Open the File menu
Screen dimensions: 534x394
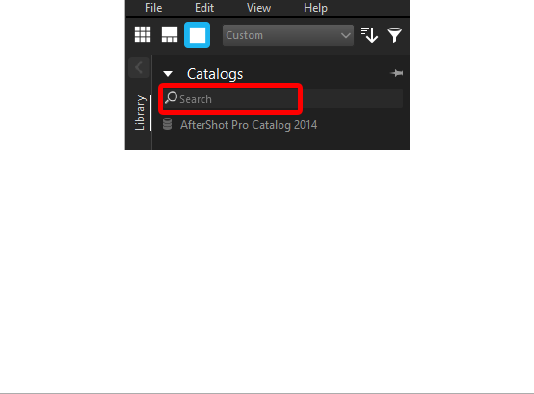tap(154, 8)
